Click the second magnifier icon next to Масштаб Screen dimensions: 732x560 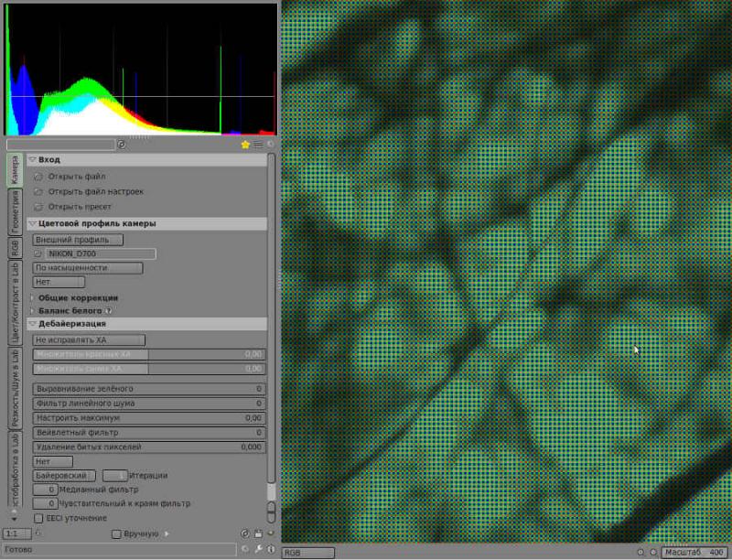[x=653, y=553]
